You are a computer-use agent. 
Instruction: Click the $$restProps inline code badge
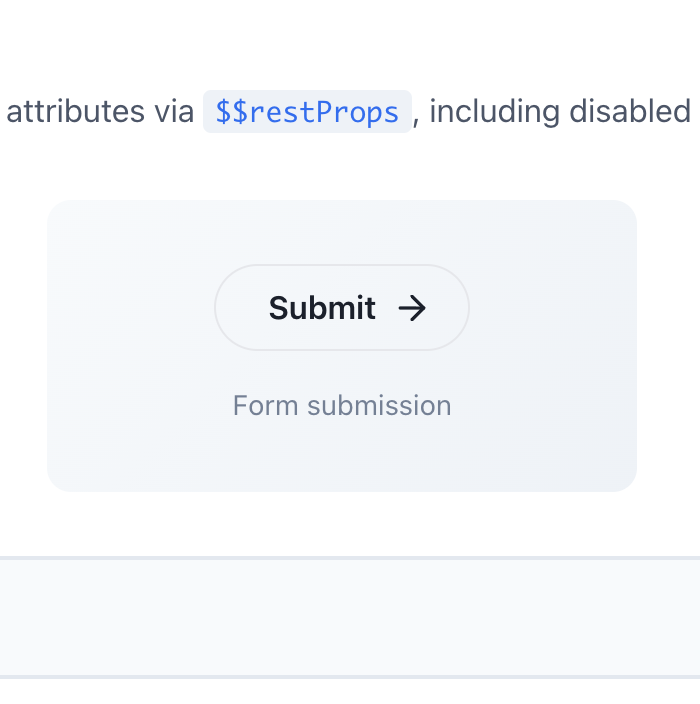(x=307, y=112)
